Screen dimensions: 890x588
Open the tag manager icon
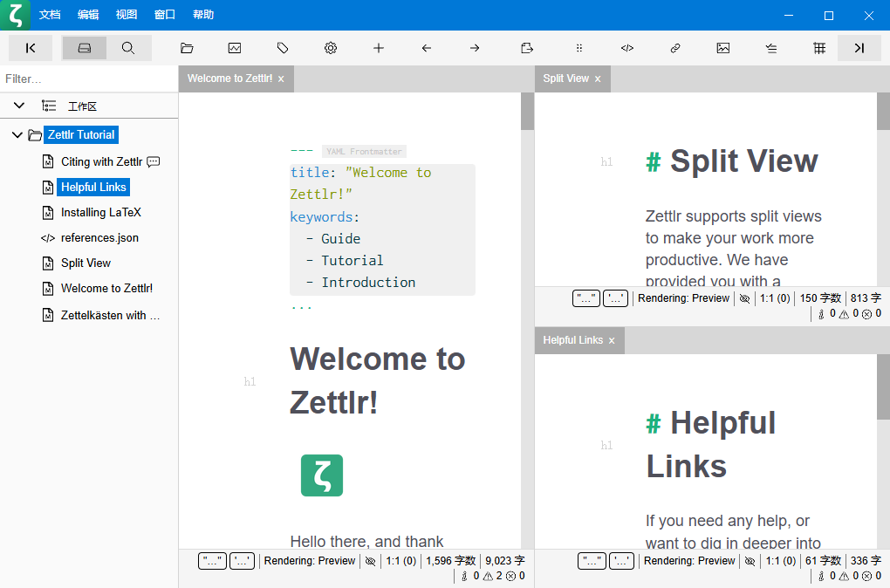pyautogui.click(x=283, y=48)
